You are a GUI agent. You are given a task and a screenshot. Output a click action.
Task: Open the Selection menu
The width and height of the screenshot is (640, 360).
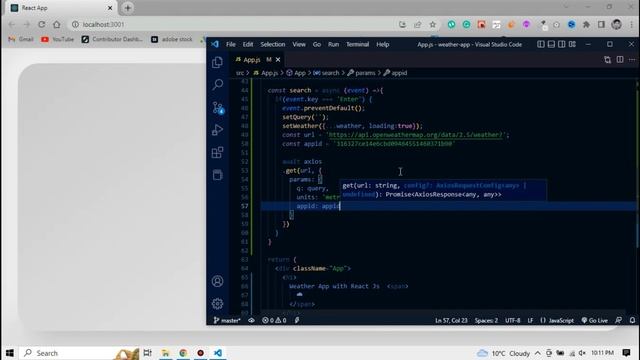click(273, 44)
